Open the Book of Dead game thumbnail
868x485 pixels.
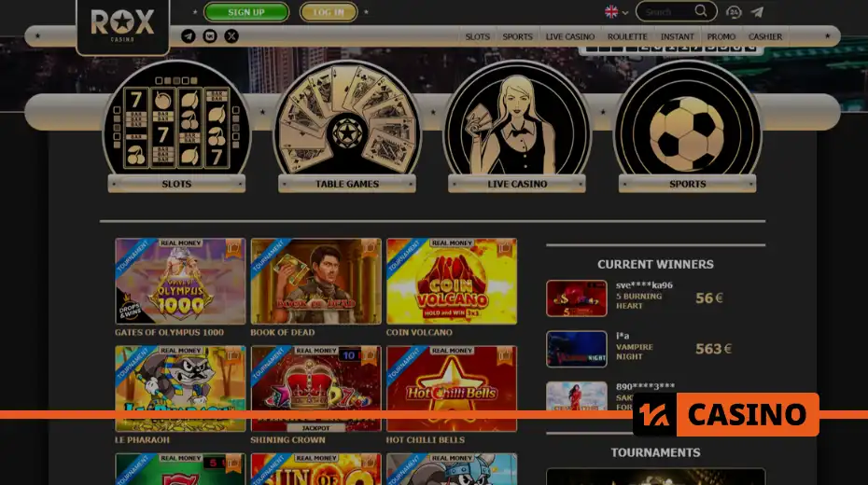click(x=315, y=282)
